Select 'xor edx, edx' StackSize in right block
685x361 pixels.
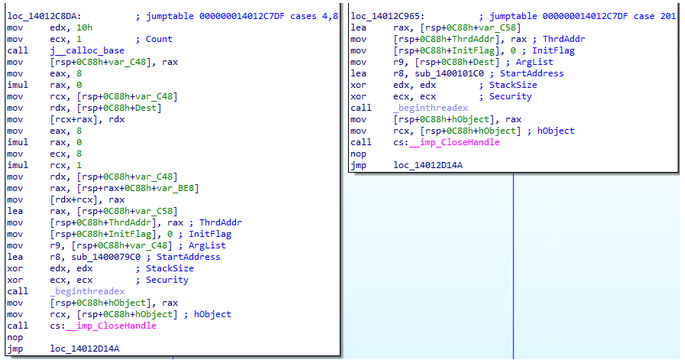(444, 85)
